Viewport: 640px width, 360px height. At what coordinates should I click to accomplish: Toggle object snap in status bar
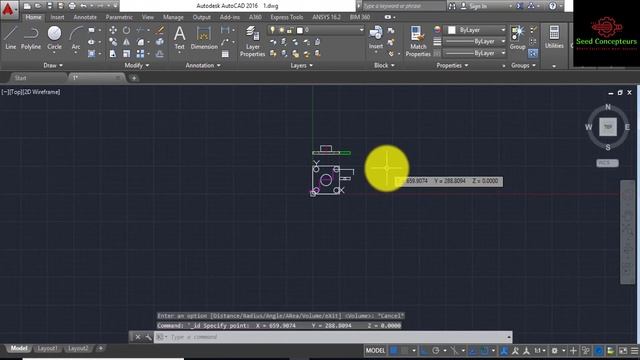[x=484, y=351]
